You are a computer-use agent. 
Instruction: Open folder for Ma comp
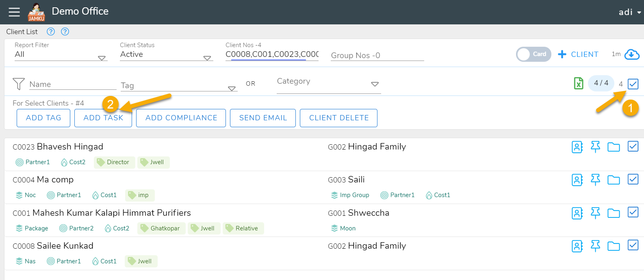pos(614,180)
